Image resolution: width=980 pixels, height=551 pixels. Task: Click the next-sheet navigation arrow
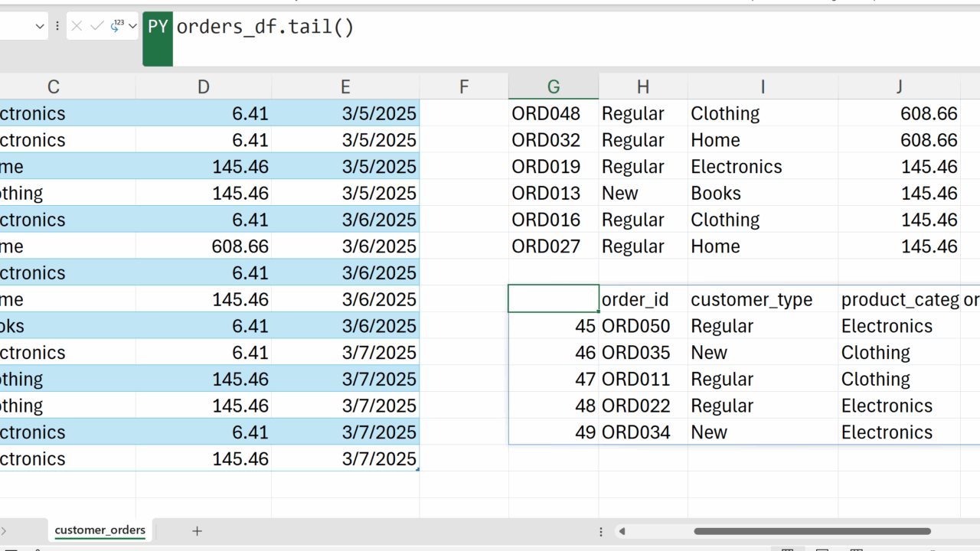[x=4, y=530]
